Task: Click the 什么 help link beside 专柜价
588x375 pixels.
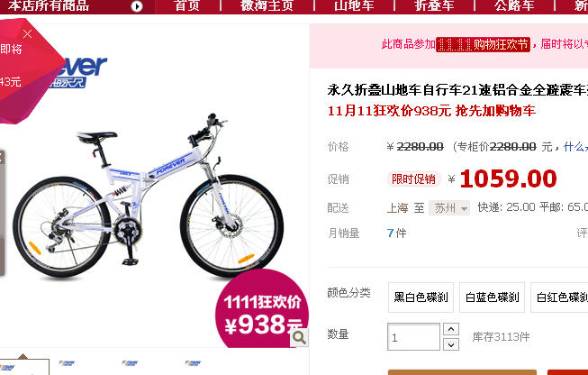Action: pos(575,146)
